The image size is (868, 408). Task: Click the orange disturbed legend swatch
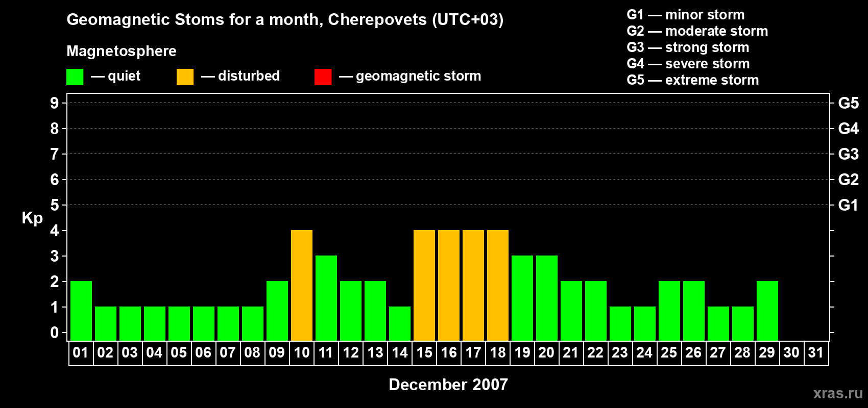[x=185, y=77]
